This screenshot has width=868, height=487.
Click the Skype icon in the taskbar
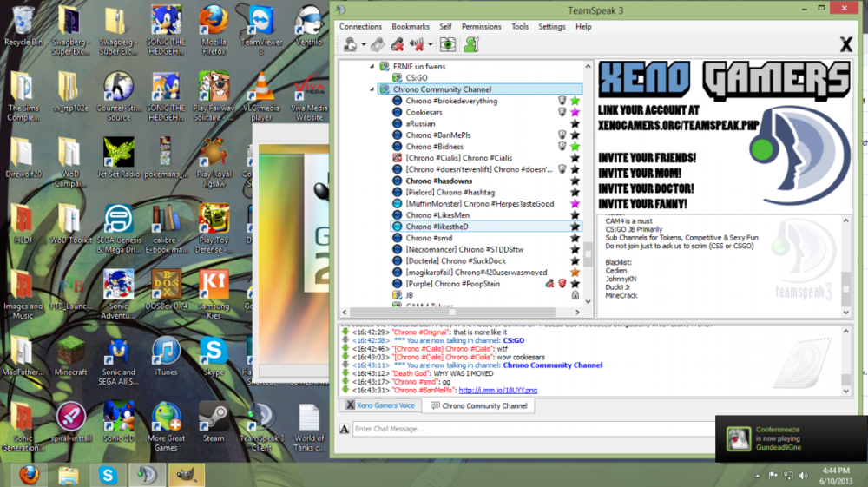click(x=108, y=476)
